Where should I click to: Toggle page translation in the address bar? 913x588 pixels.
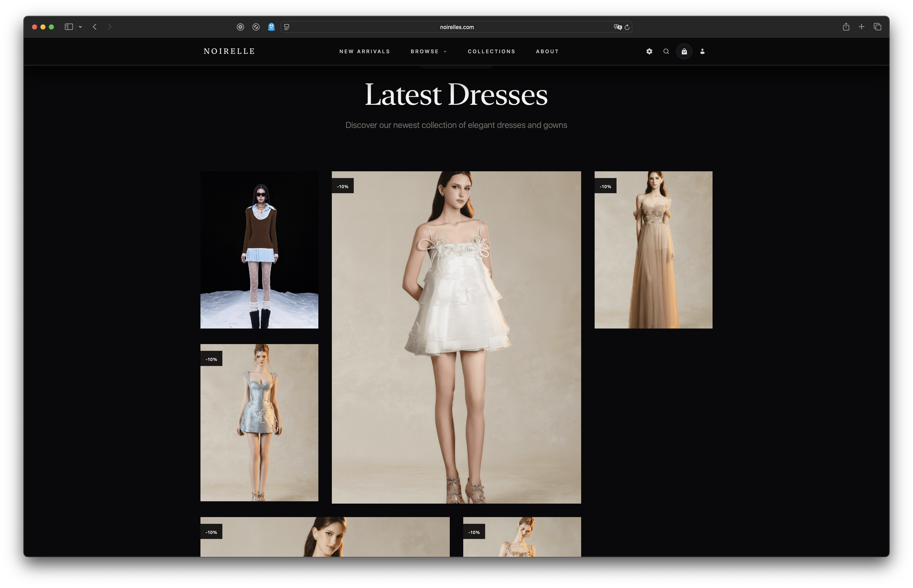pyautogui.click(x=618, y=27)
